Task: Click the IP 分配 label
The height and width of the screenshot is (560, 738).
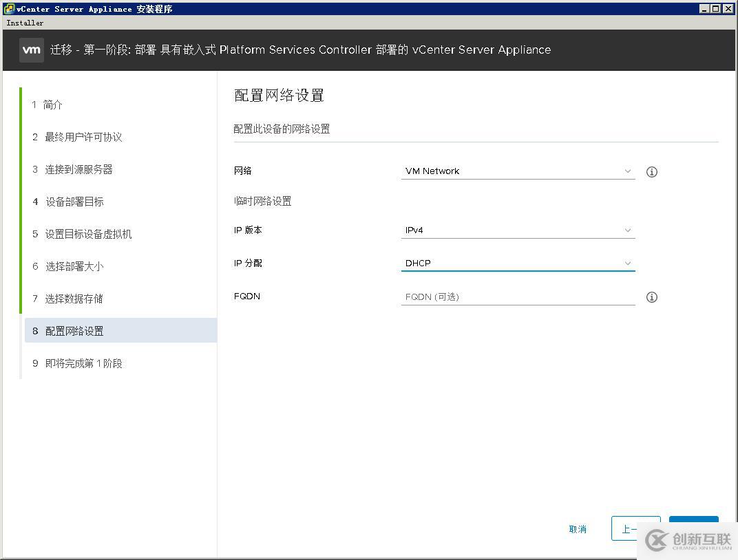Action: coord(248,263)
